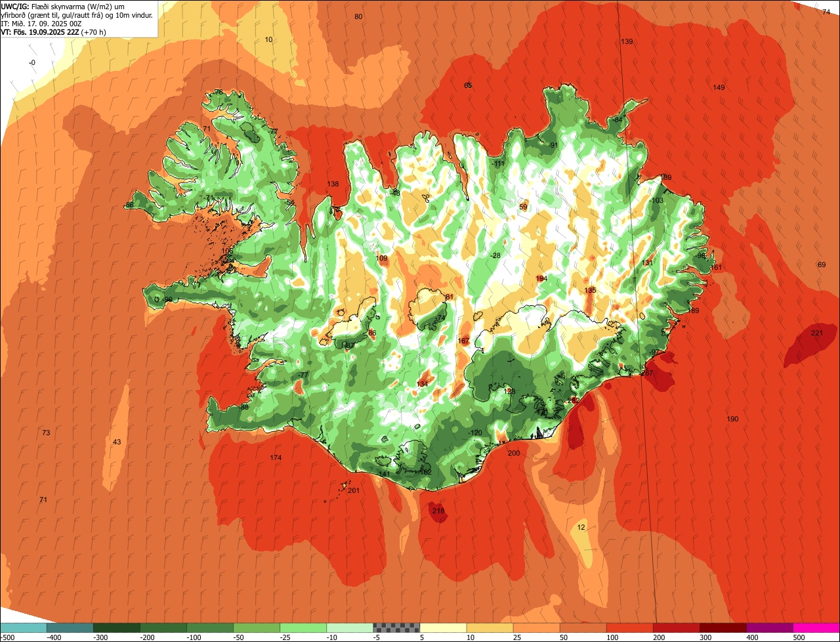
Task: Select the map value '73' in the western sea
Action: pos(46,433)
